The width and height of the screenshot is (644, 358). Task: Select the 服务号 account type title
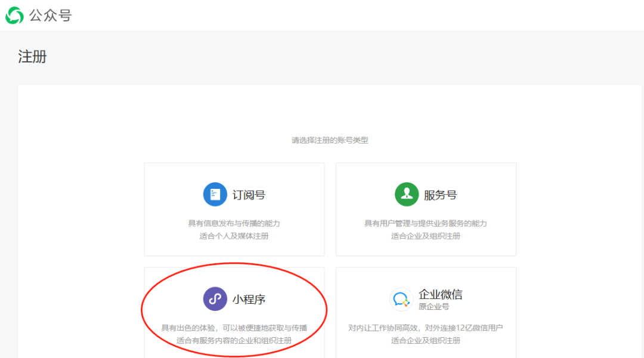point(440,195)
